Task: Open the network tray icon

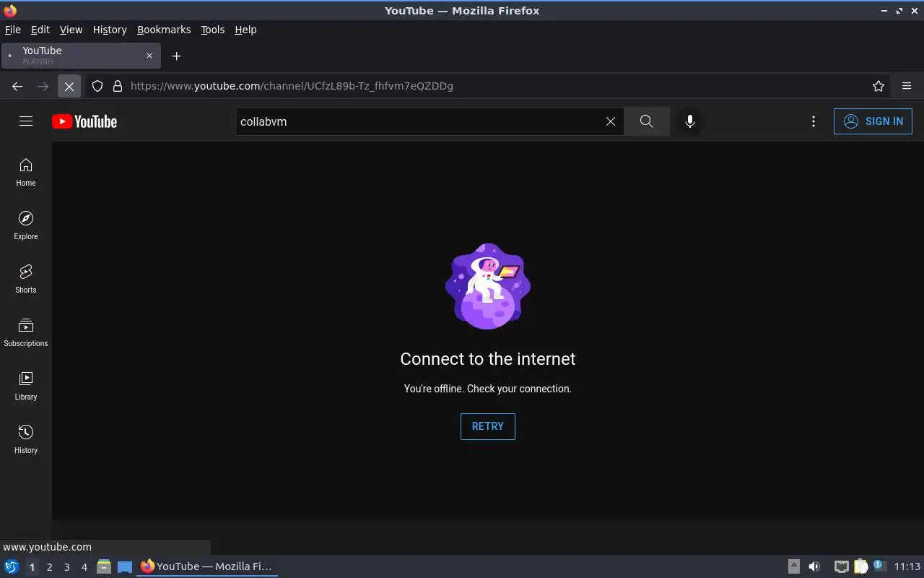Action: 841,566
